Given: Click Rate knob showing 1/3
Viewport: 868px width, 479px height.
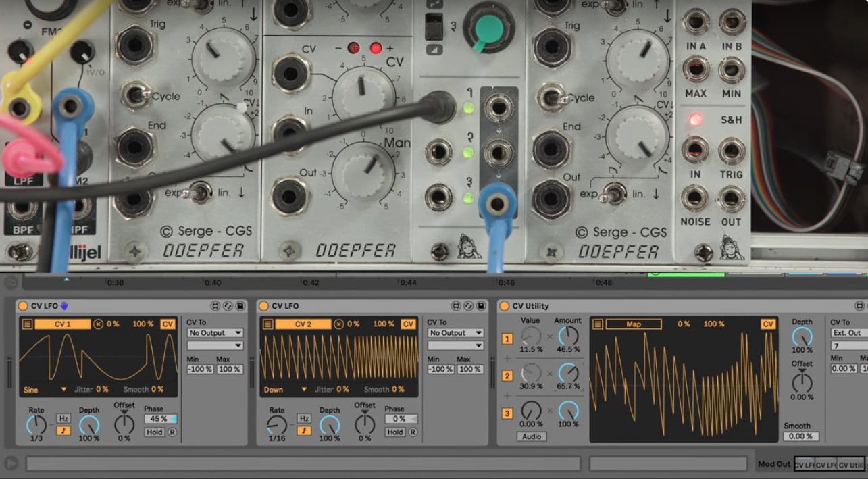Looking at the screenshot, I should pos(36,425).
